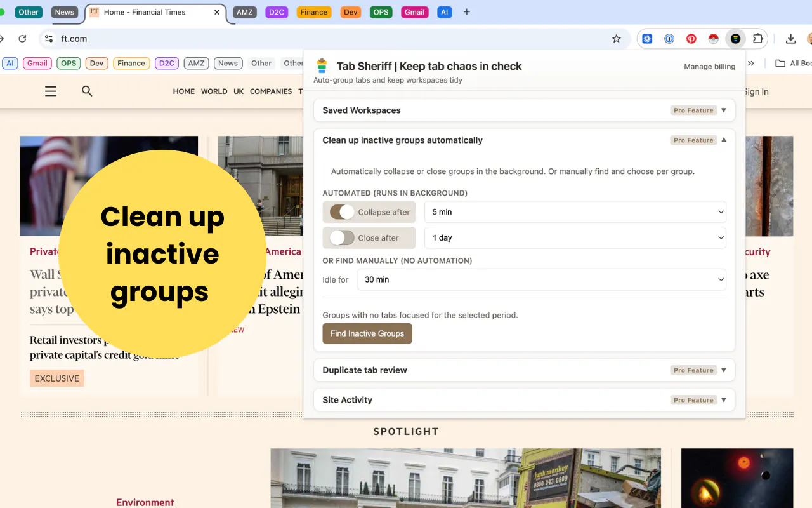Screen dimensions: 812x508
Task: Open the Extensions puzzle-piece menu
Action: 757,39
